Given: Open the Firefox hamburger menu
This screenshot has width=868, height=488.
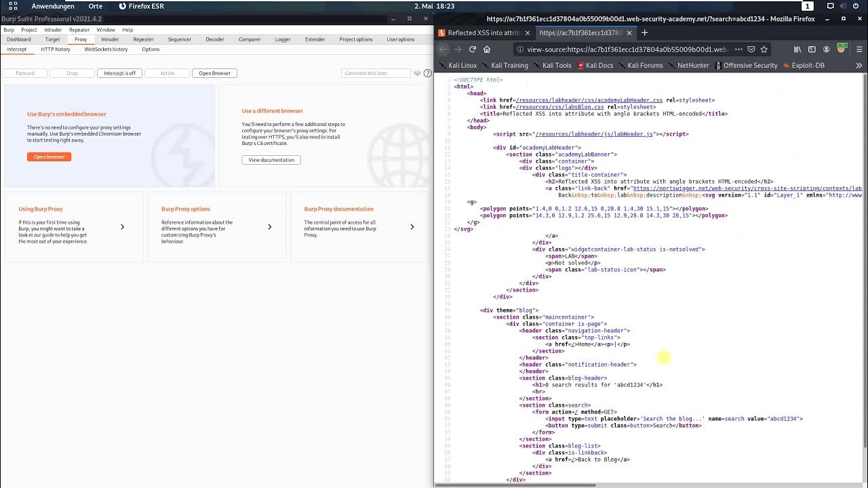Looking at the screenshot, I should pyautogui.click(x=859, y=49).
